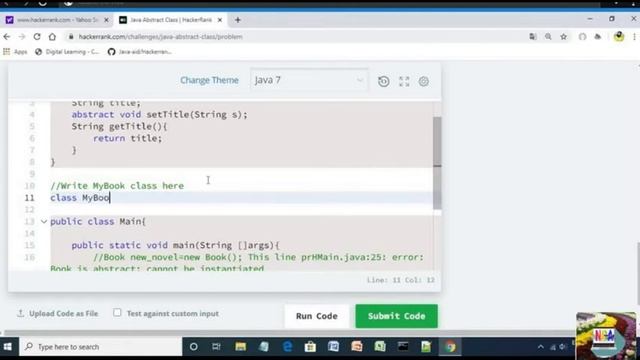Go forward to the next browser page
Image resolution: width=640 pixels, height=360 pixels.
[22, 37]
